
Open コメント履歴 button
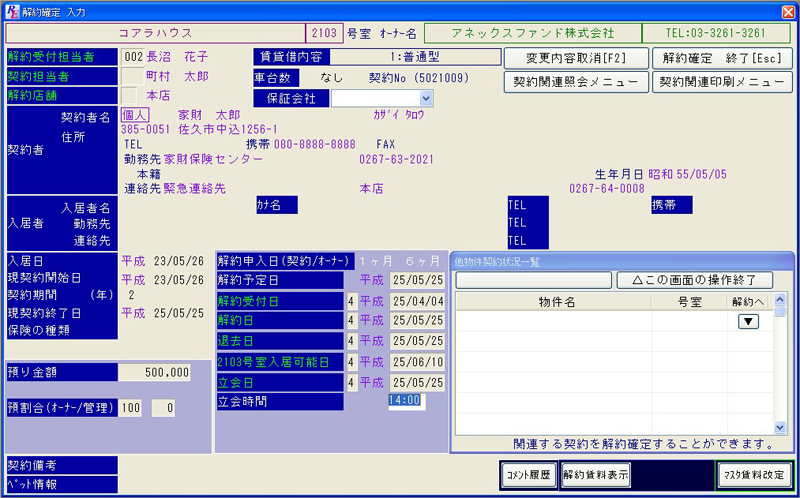click(527, 475)
